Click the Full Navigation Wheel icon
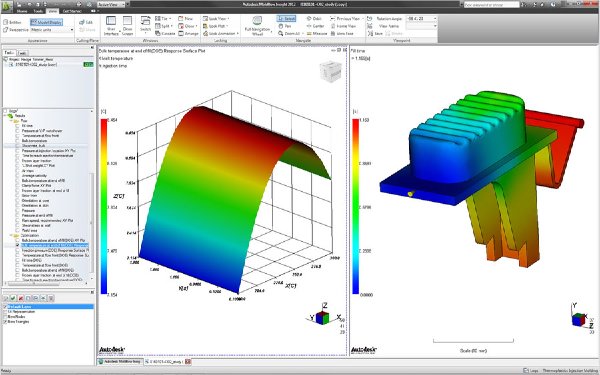This screenshot has height=375, width=600. tap(258, 21)
